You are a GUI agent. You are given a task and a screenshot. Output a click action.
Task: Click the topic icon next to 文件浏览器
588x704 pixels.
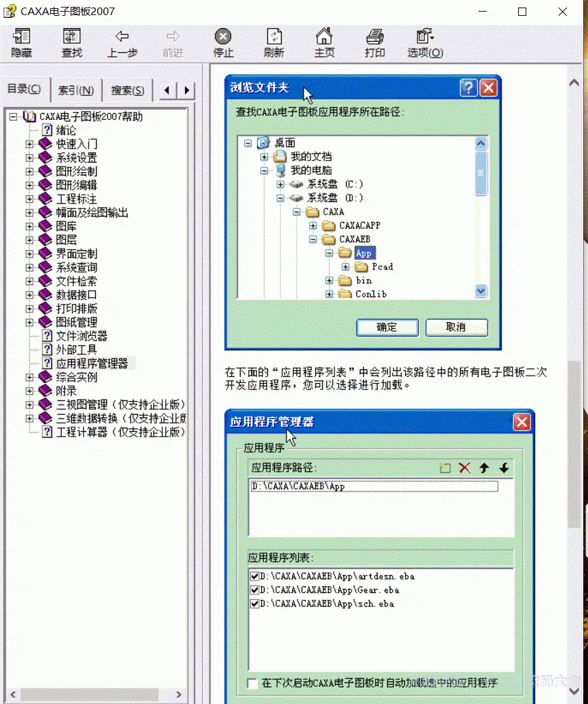pos(47,336)
